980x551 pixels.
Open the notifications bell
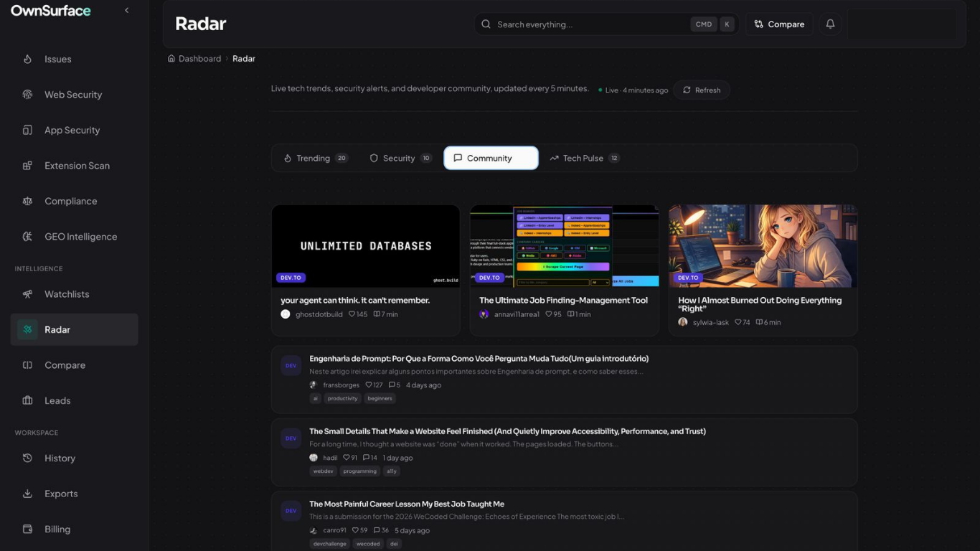click(x=830, y=24)
